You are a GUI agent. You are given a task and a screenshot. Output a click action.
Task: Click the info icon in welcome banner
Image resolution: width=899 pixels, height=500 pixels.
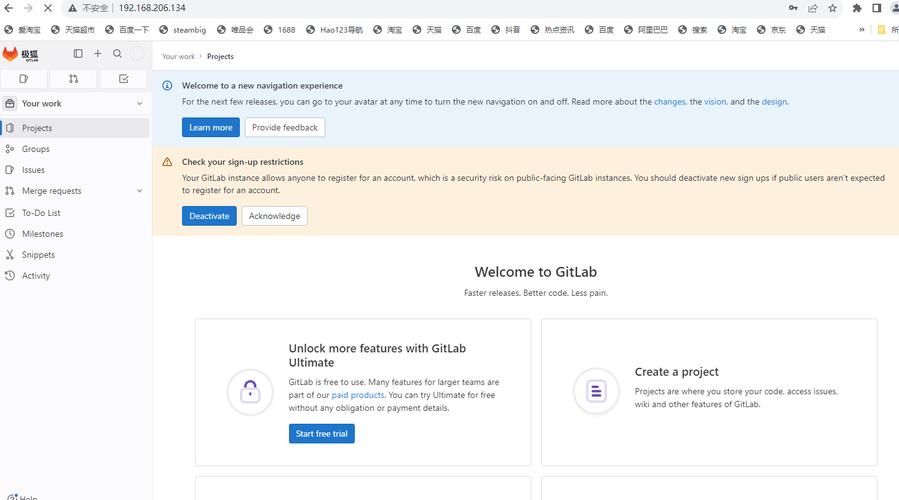point(167,85)
